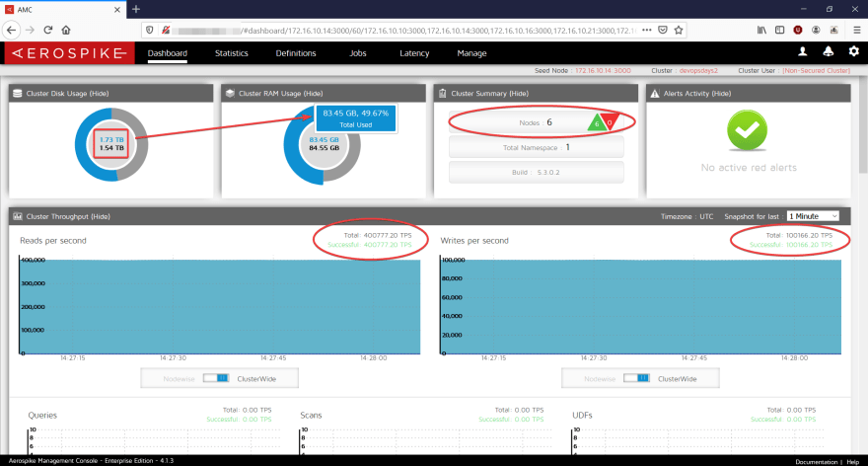This screenshot has height=466, width=868.
Task: Open the Snapshot for last dropdown
Action: click(813, 216)
